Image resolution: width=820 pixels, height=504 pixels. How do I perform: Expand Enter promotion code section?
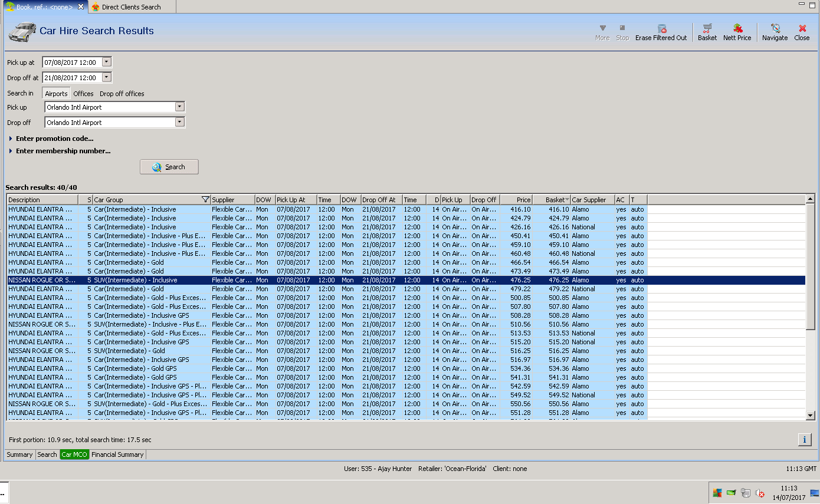[x=51, y=139]
